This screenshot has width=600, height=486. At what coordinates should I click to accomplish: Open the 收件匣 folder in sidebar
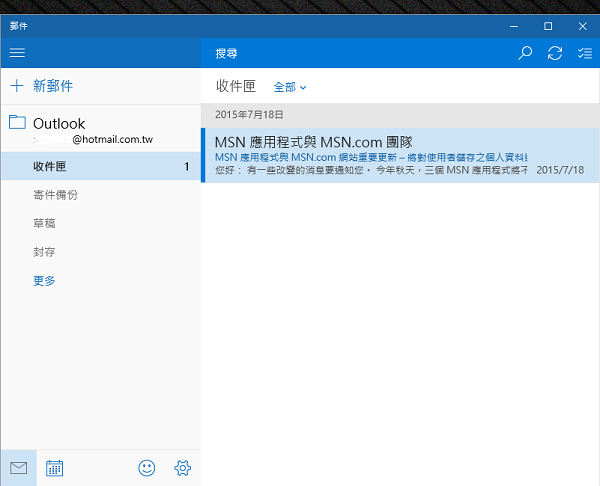coord(100,166)
